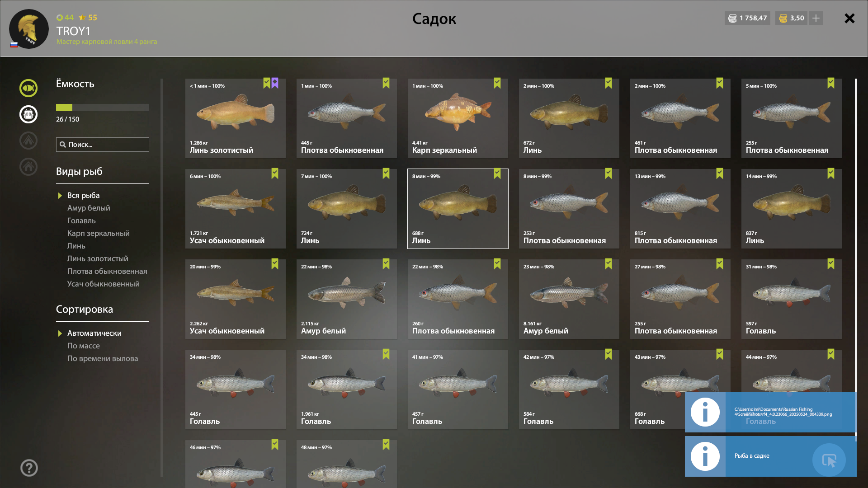The height and width of the screenshot is (488, 868).
Task: Open the fish keepnet tab icon
Action: click(28, 88)
